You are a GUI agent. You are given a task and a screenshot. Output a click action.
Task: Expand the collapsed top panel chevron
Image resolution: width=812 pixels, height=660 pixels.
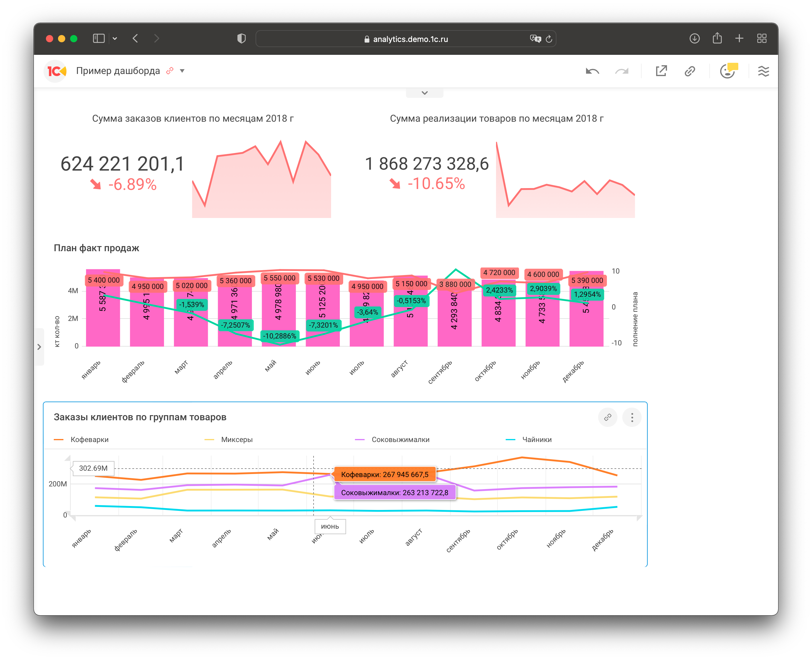click(424, 93)
